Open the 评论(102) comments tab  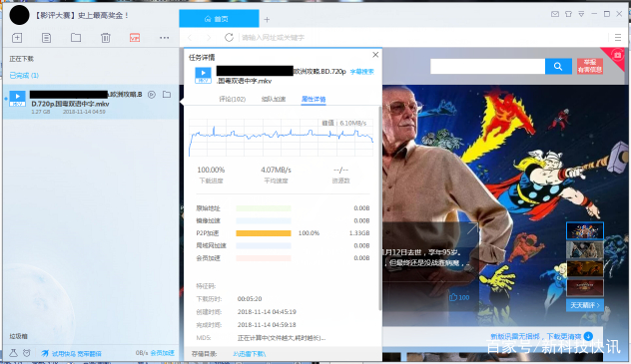pyautogui.click(x=233, y=99)
